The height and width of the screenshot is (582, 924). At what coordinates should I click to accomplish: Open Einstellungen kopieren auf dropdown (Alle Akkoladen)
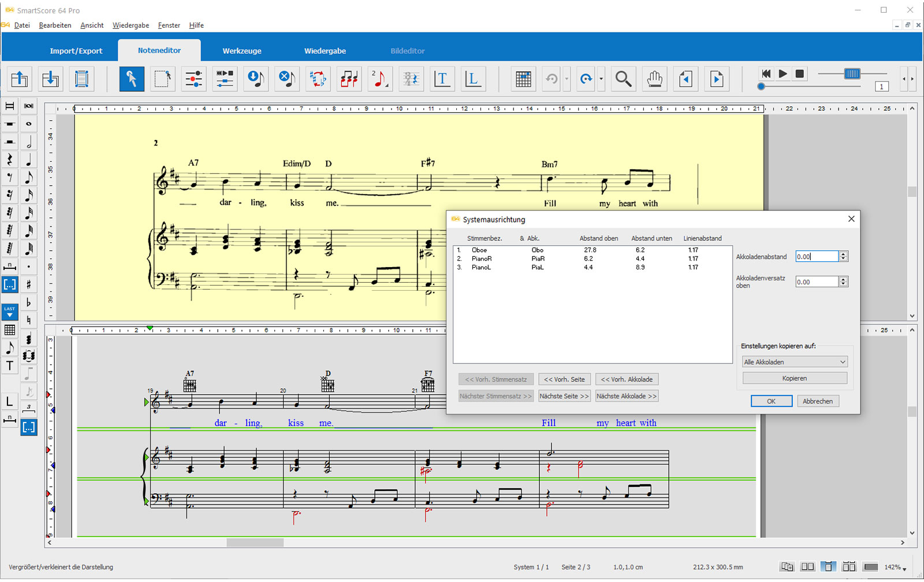tap(795, 362)
